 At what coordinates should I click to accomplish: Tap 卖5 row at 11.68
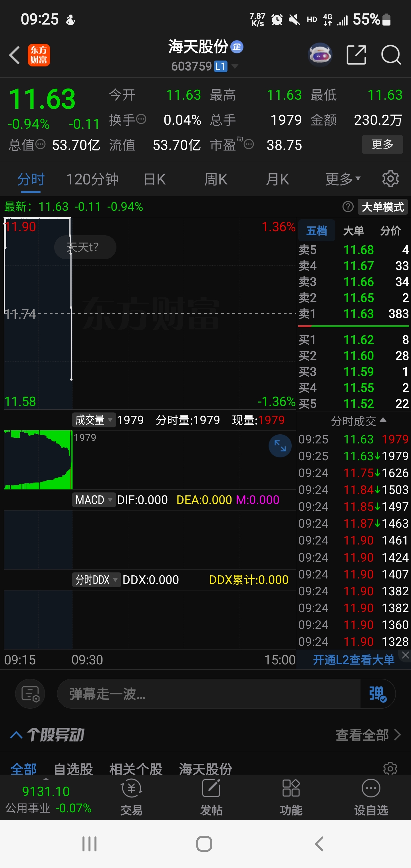coord(353,250)
